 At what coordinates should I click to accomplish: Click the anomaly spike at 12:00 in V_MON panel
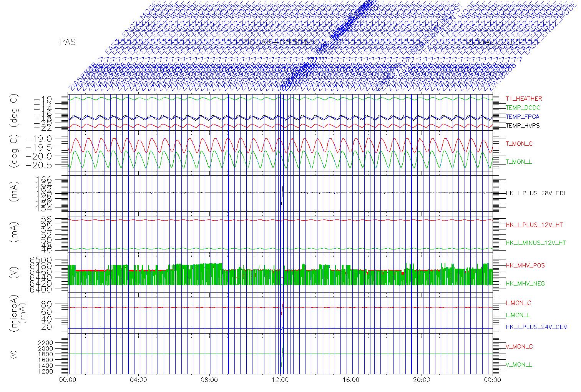[282, 357]
